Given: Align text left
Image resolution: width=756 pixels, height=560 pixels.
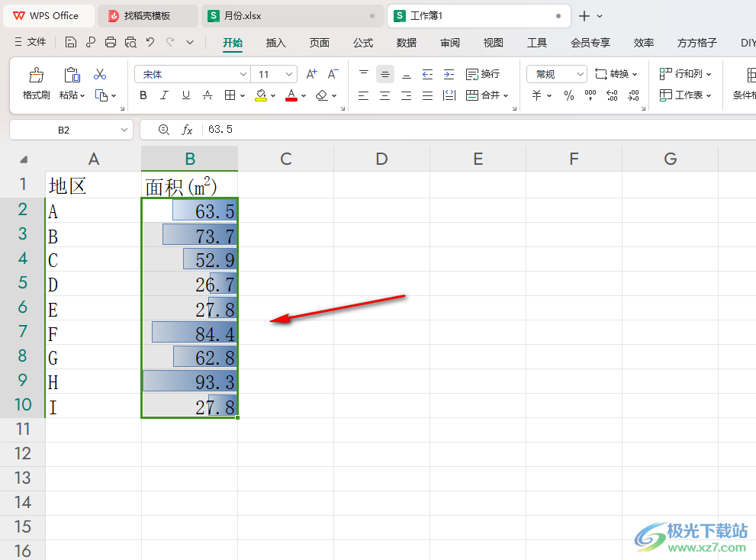Looking at the screenshot, I should 364,95.
